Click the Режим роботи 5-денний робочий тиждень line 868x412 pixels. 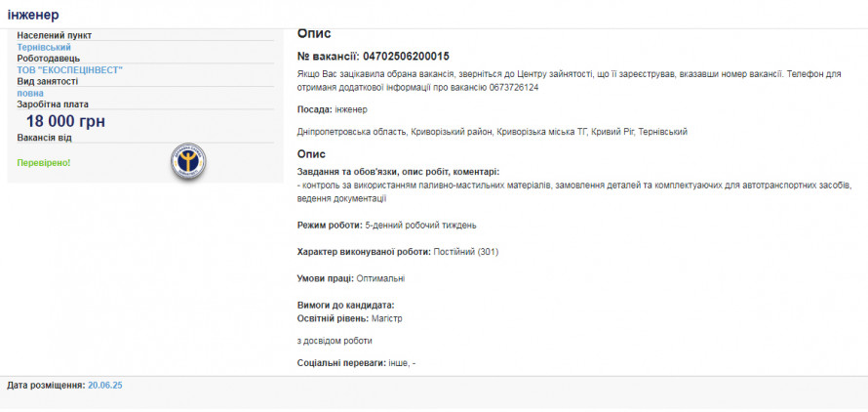click(x=387, y=225)
